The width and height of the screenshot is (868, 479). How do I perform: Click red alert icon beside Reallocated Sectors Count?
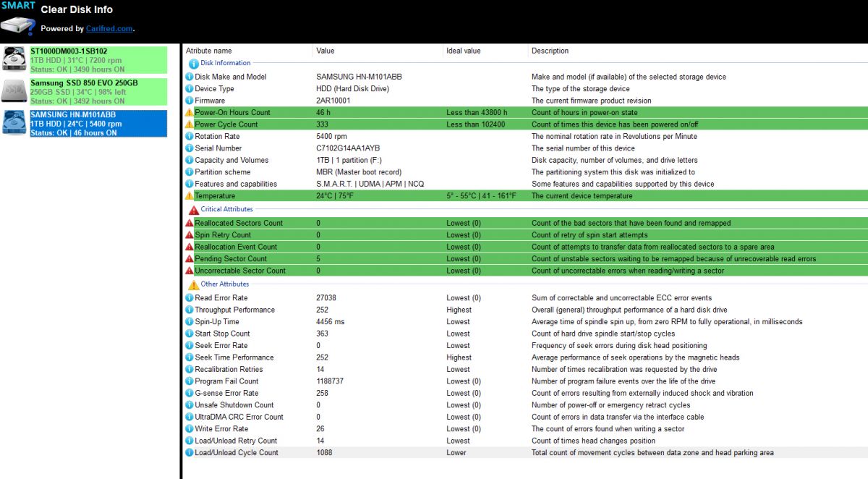tap(190, 223)
